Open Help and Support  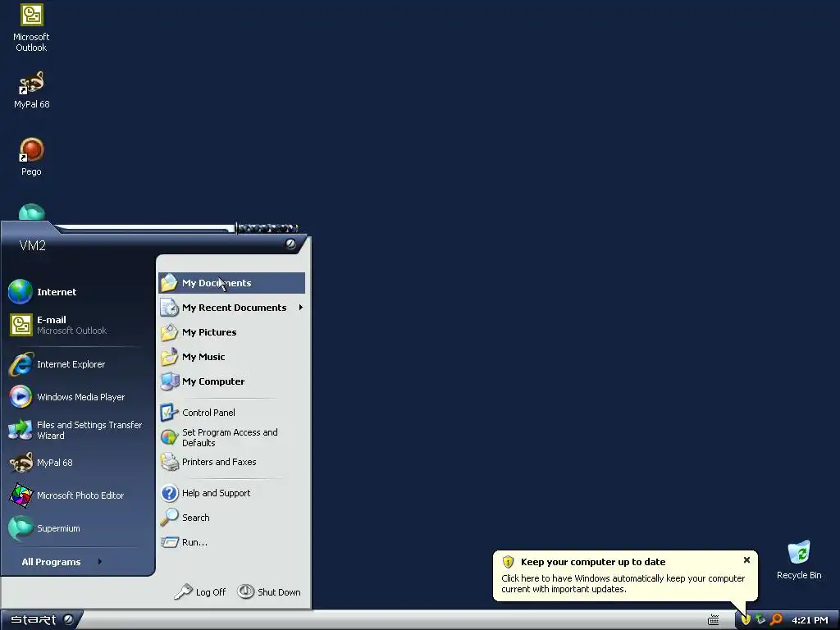pos(231,493)
